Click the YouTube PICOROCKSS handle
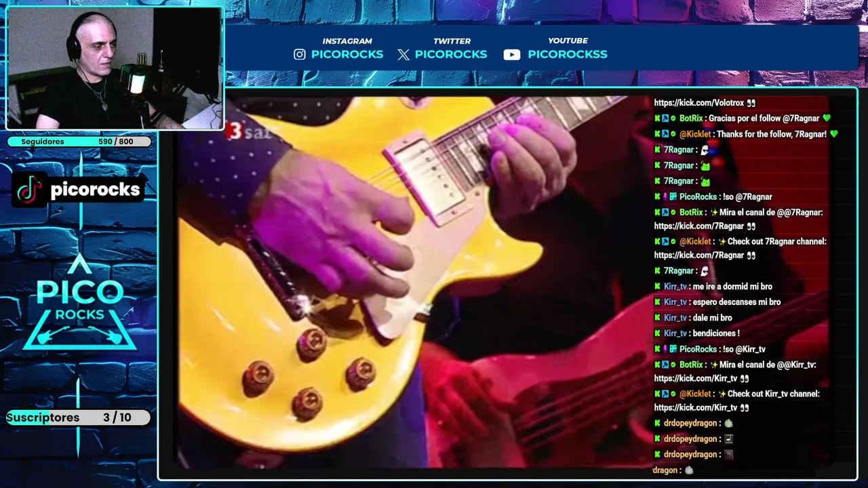 (568, 54)
